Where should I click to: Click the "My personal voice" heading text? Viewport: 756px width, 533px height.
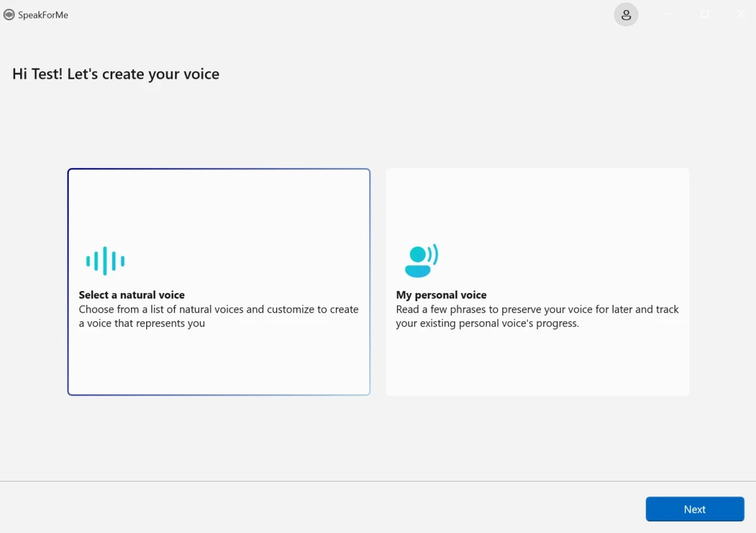coord(441,294)
